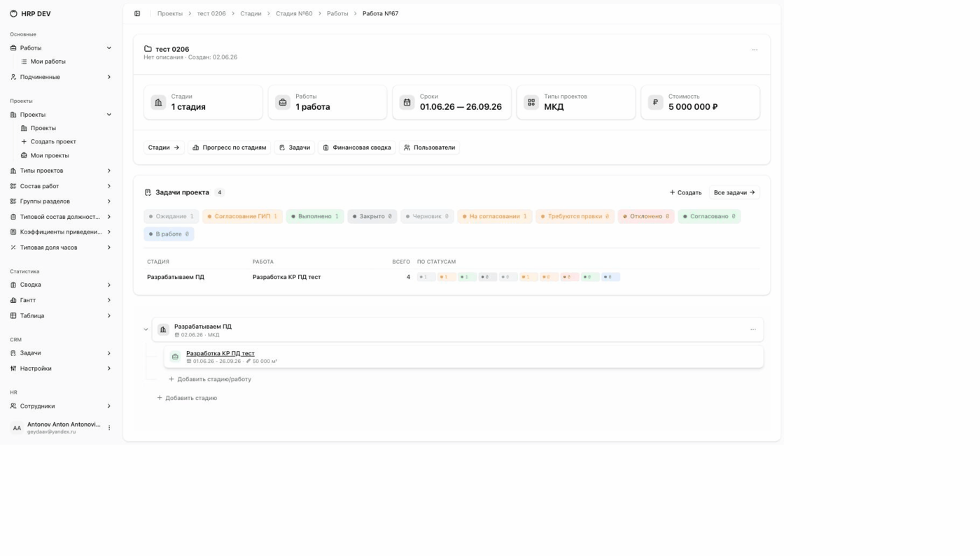The height and width of the screenshot is (556, 980).
Task: Expand Сотрудники in HR section
Action: click(109, 406)
